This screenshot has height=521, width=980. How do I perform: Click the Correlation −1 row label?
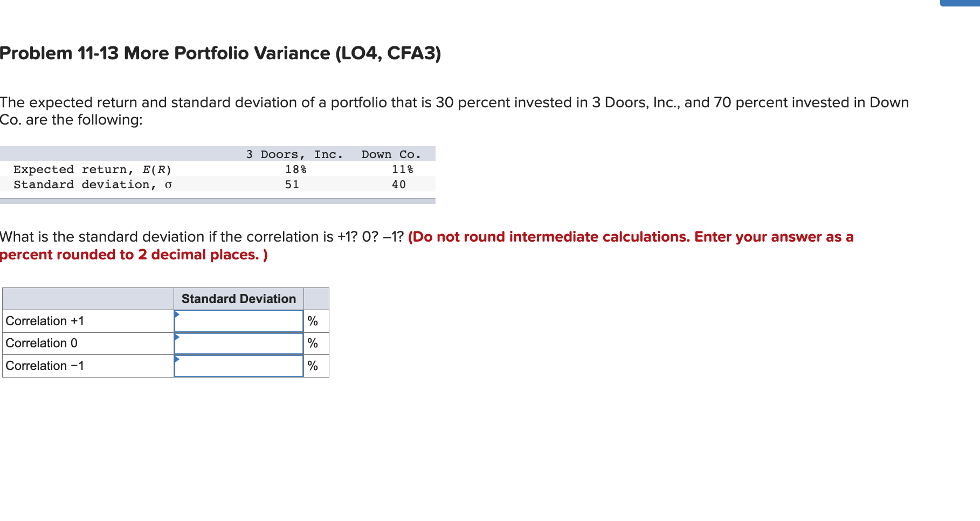tap(45, 366)
